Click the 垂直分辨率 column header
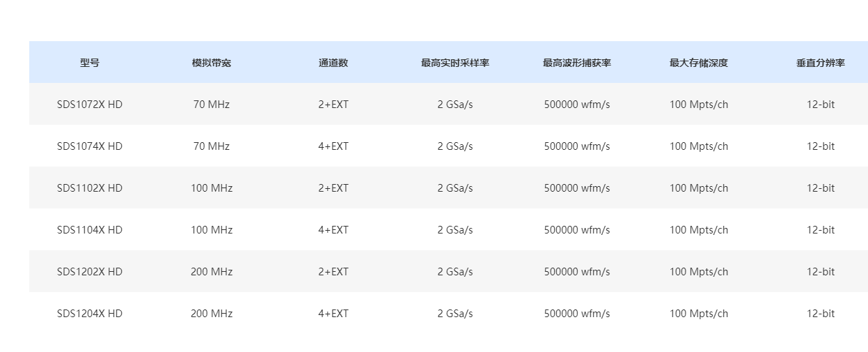This screenshot has height=352, width=868. pos(821,63)
